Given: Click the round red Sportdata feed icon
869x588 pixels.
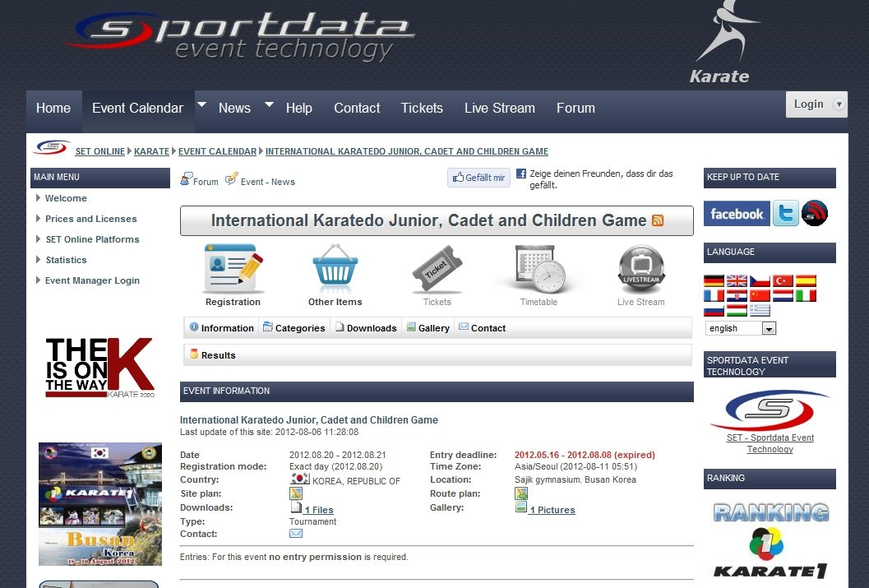Looking at the screenshot, I should point(814,213).
